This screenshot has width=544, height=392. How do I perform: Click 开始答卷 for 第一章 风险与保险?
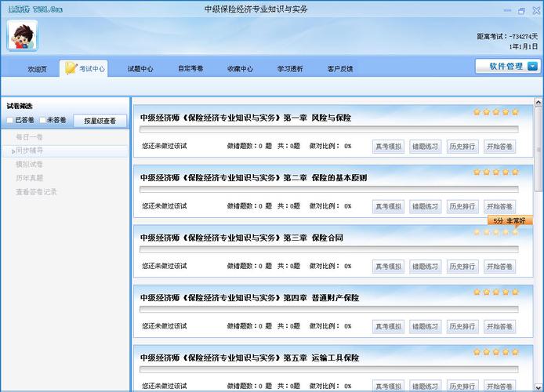[x=499, y=147]
